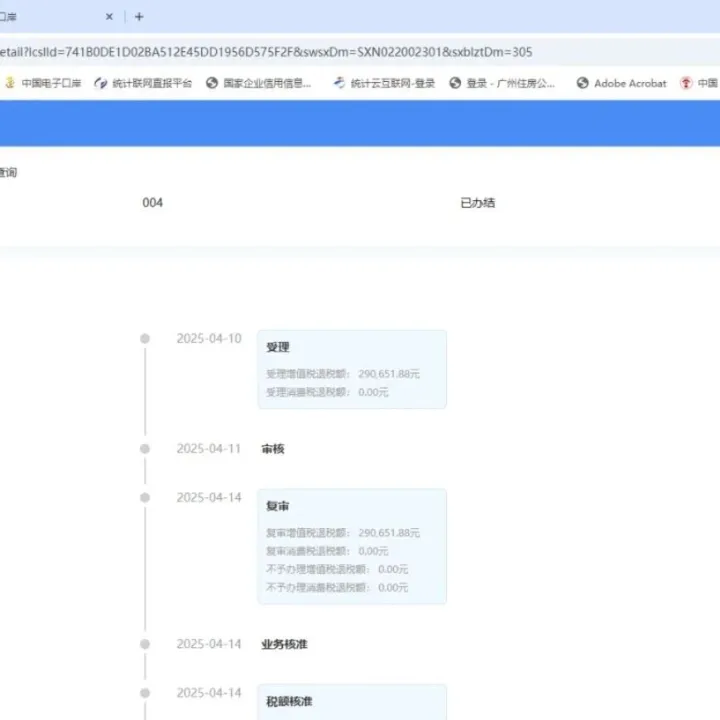Close the current browser tab
The height and width of the screenshot is (720, 720).
(109, 17)
